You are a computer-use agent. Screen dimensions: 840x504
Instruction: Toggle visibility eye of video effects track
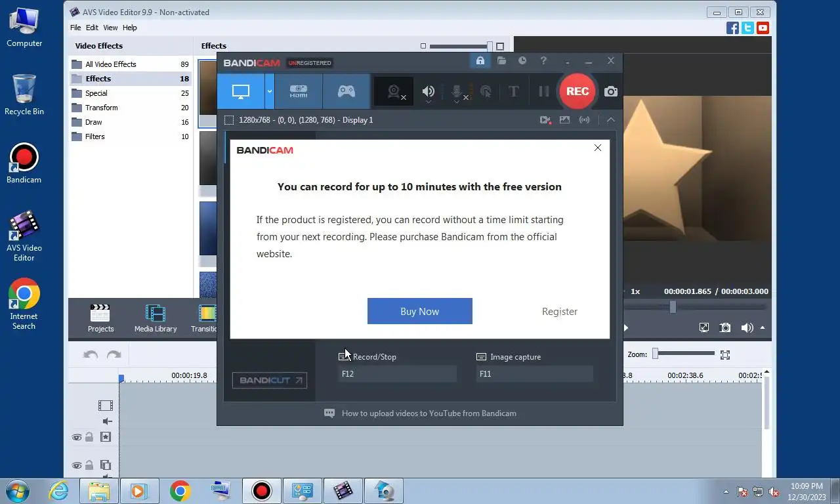click(x=77, y=437)
